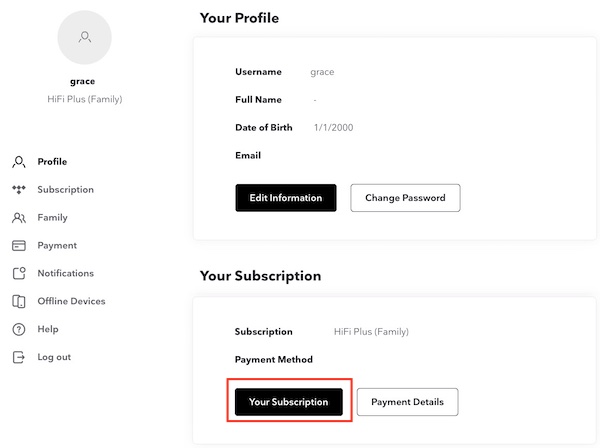600x448 pixels.
Task: Click the Family people icon
Action: point(18,218)
